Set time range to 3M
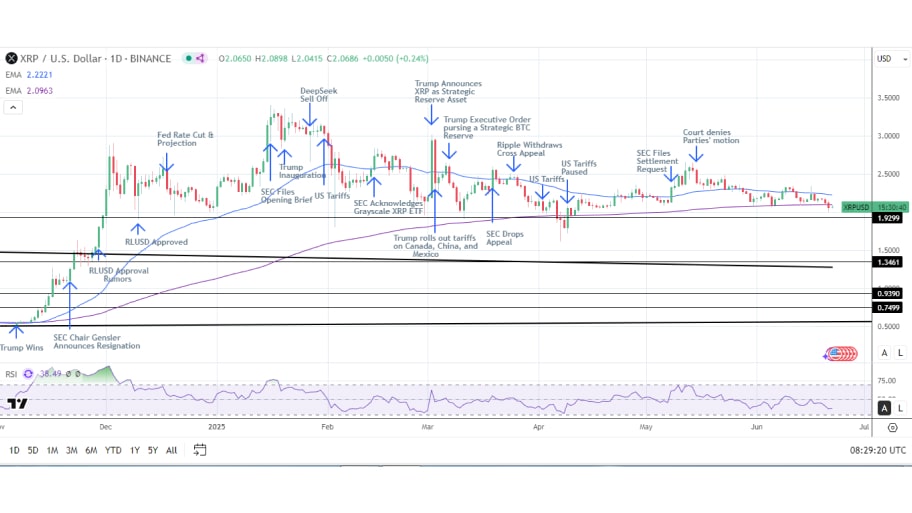 coord(72,450)
